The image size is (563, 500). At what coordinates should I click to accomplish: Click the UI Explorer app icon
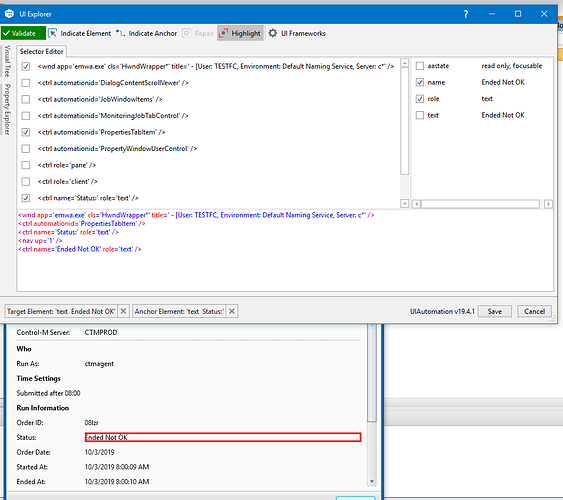tap(9, 14)
